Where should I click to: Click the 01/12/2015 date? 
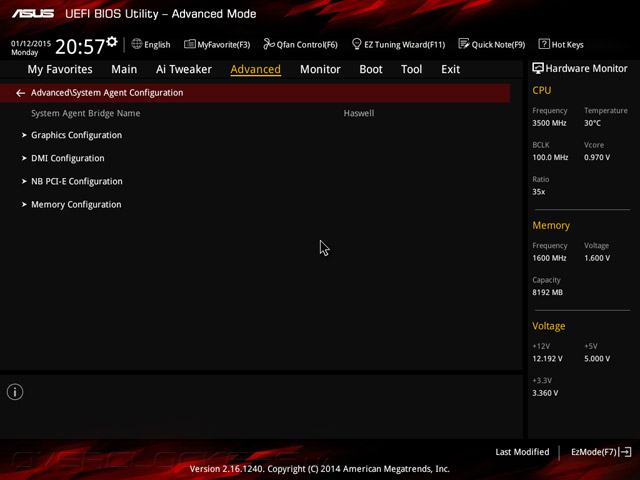31,43
